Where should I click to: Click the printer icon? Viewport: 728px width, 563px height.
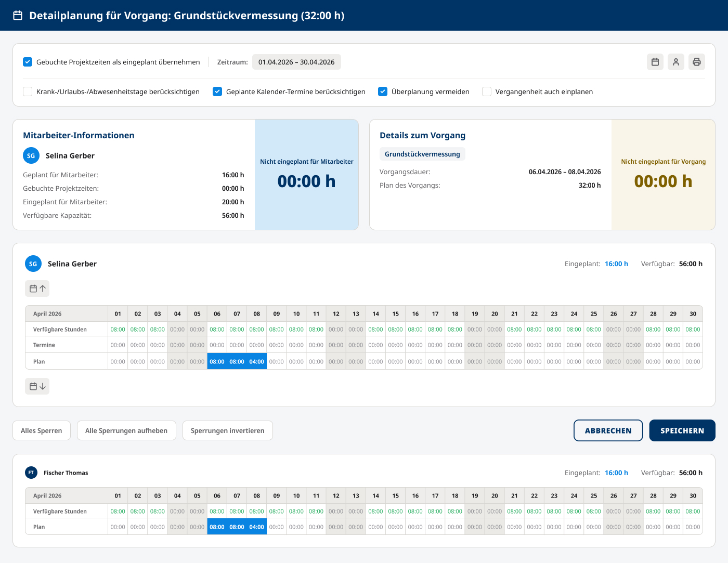[x=697, y=62]
